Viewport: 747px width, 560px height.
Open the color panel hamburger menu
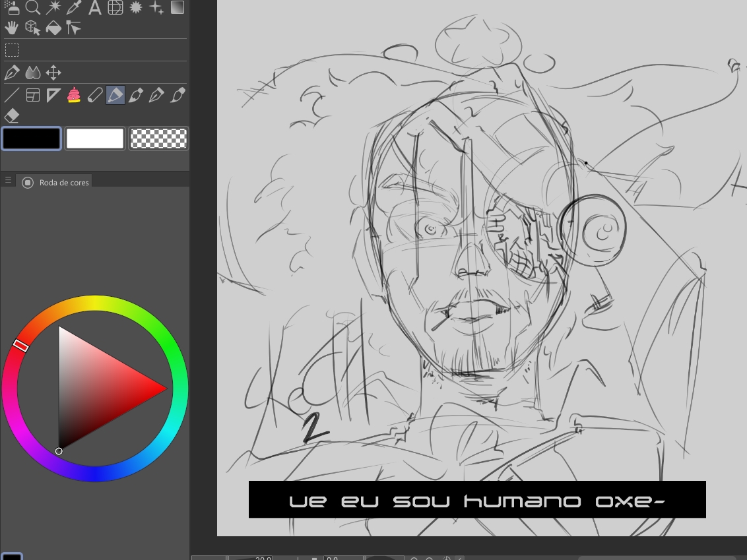(x=8, y=181)
